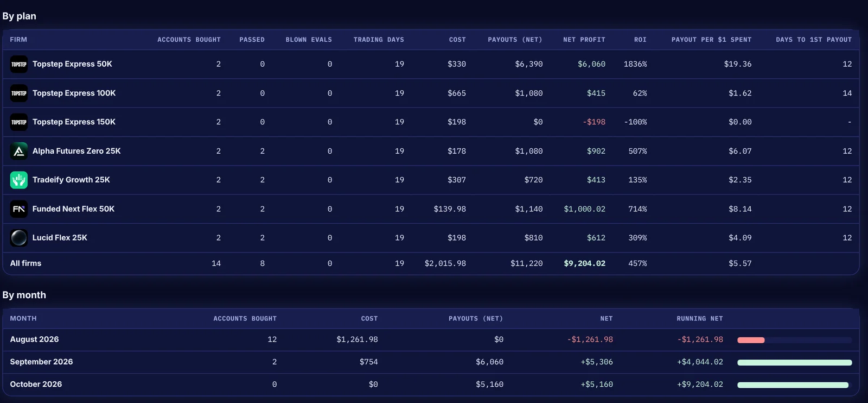Viewport: 868px width, 403px height.
Task: Click the 1836% ROI value
Action: (x=635, y=64)
